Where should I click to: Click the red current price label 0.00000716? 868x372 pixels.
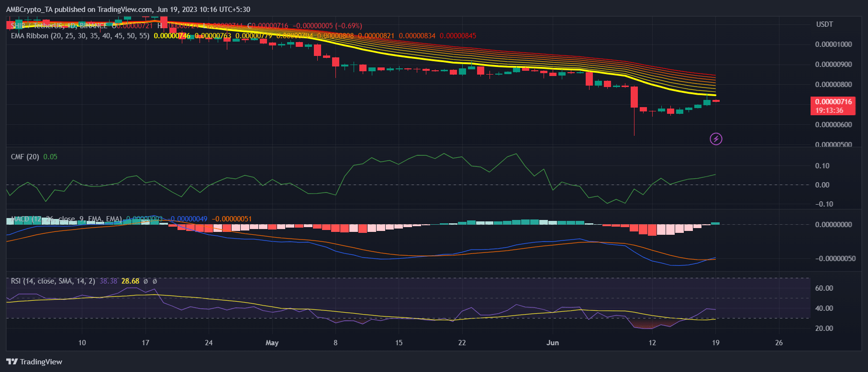click(x=833, y=102)
